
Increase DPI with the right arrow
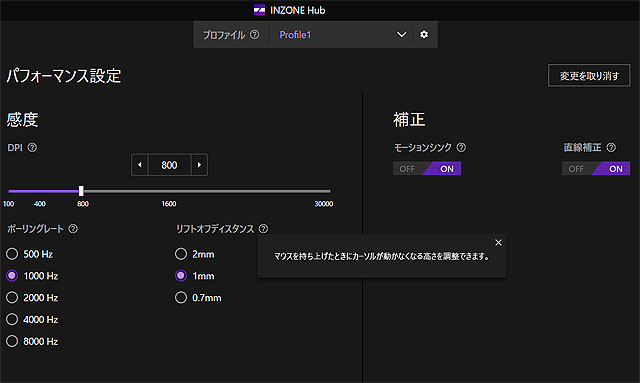point(199,165)
